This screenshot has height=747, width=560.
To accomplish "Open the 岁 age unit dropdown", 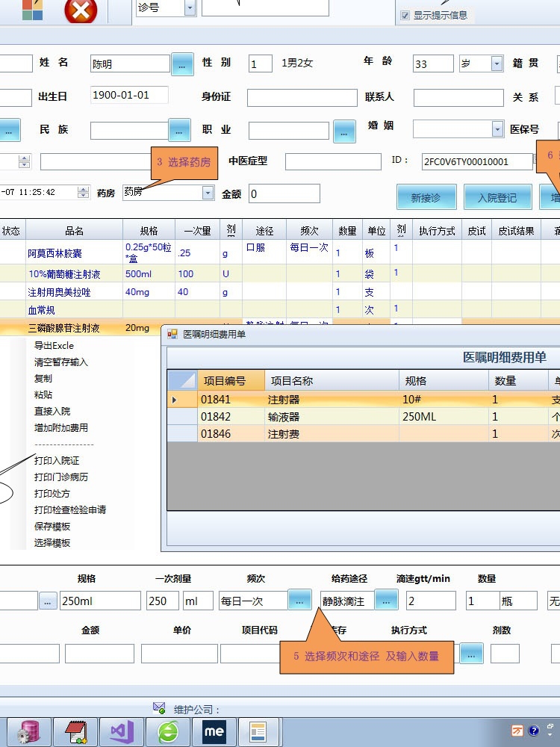I will pos(497,63).
